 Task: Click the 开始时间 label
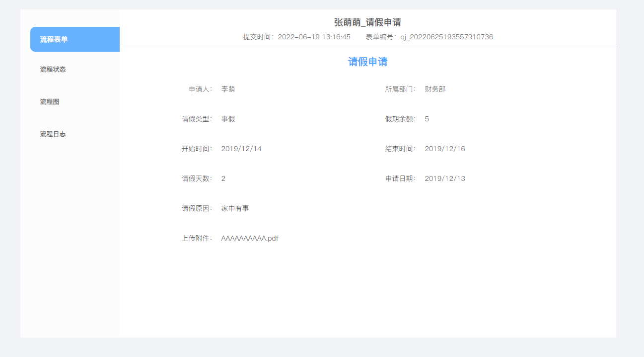197,149
